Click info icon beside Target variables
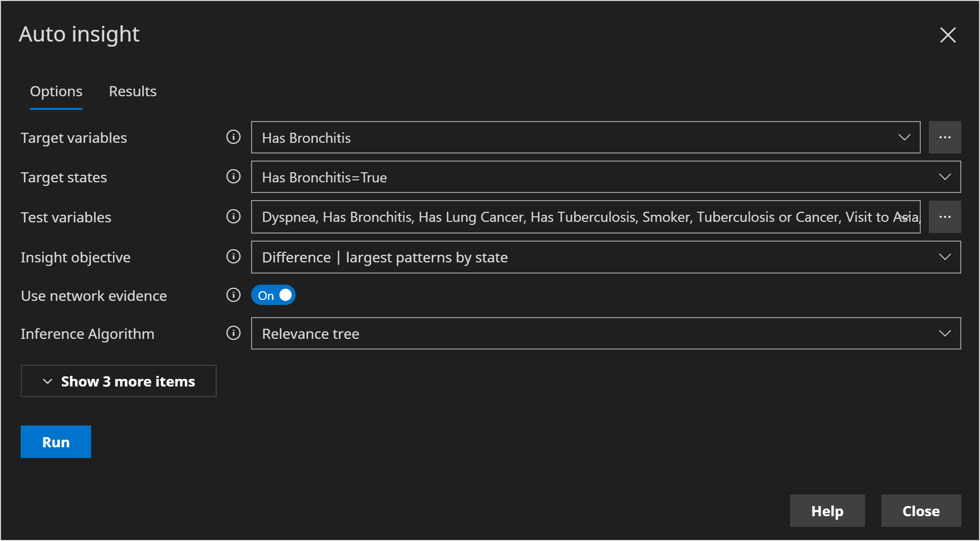Viewport: 980px width, 541px height. pyautogui.click(x=233, y=137)
